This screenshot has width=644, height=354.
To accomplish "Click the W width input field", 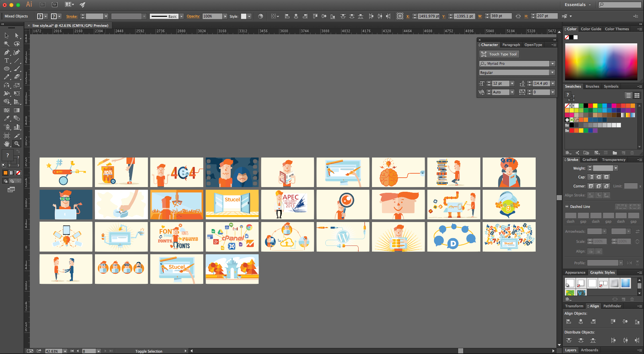I will pos(501,16).
